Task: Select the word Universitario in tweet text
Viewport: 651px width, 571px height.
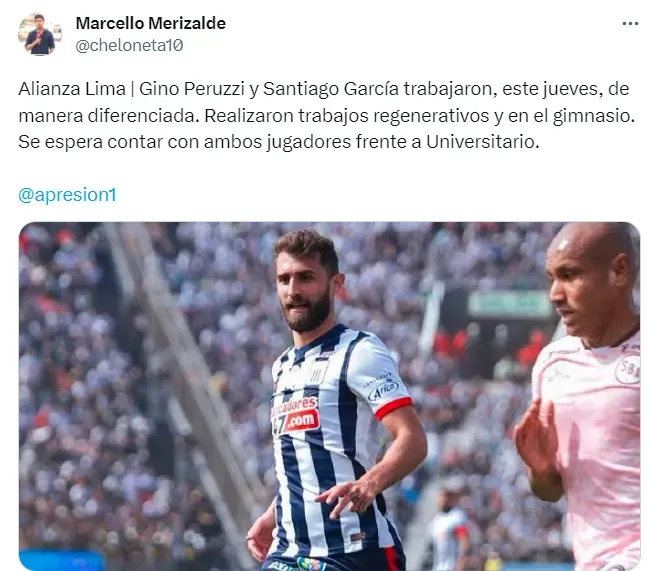Action: [x=482, y=142]
